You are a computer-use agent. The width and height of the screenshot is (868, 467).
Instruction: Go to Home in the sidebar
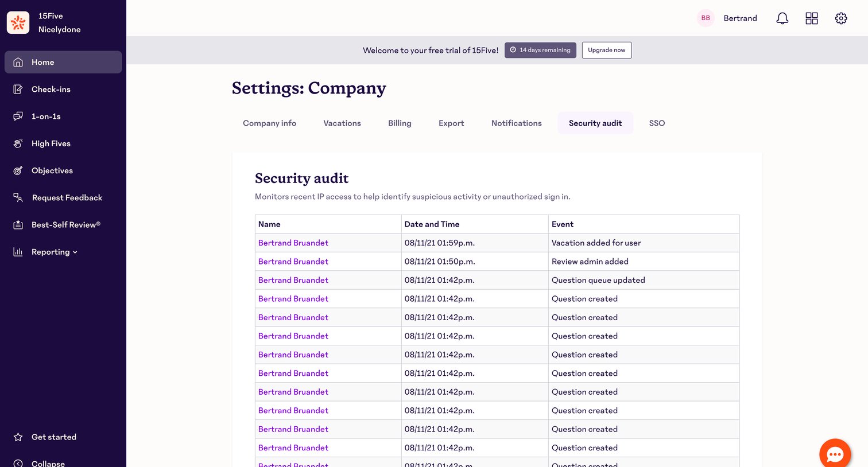click(63, 62)
